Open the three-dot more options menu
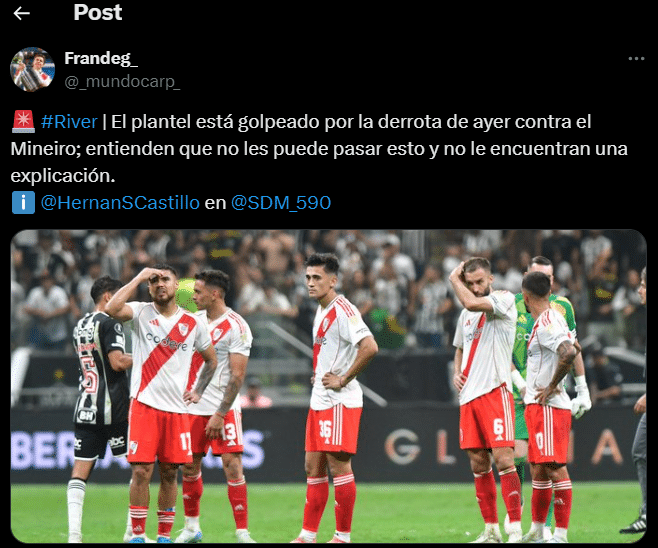 pos(636,59)
